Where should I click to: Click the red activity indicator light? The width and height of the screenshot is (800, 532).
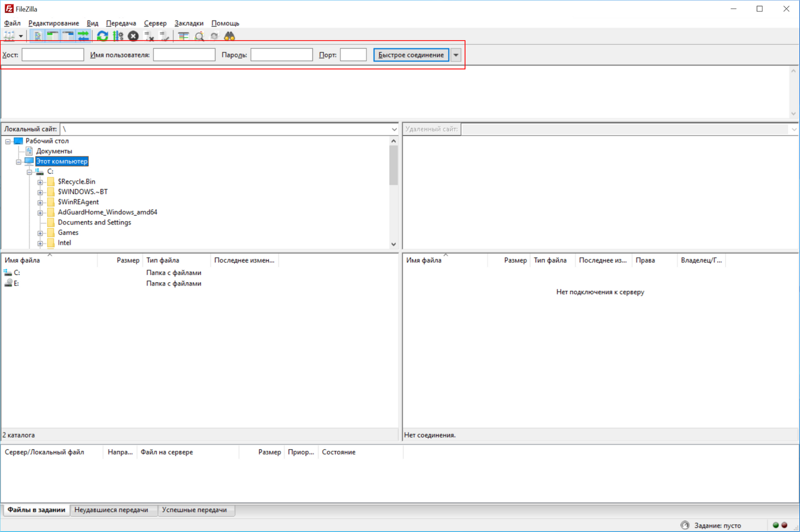(784, 525)
